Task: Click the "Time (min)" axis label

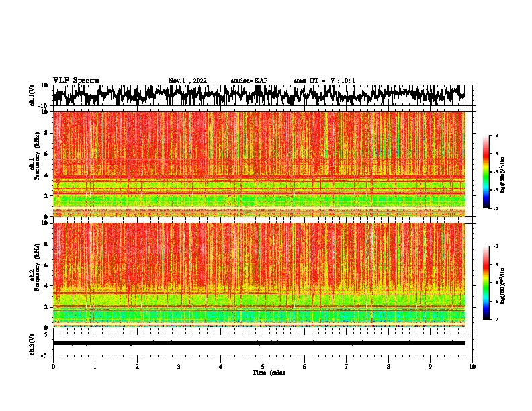Action: coord(269,373)
